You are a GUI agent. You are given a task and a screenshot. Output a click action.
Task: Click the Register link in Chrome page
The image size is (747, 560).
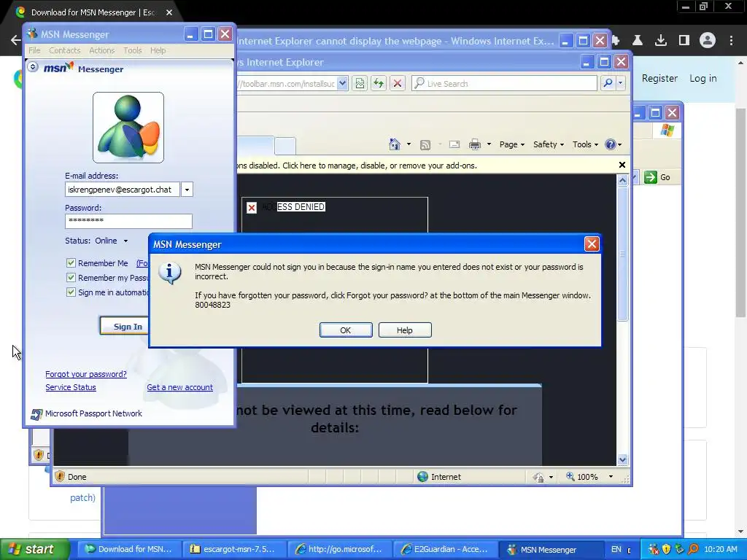coord(659,78)
